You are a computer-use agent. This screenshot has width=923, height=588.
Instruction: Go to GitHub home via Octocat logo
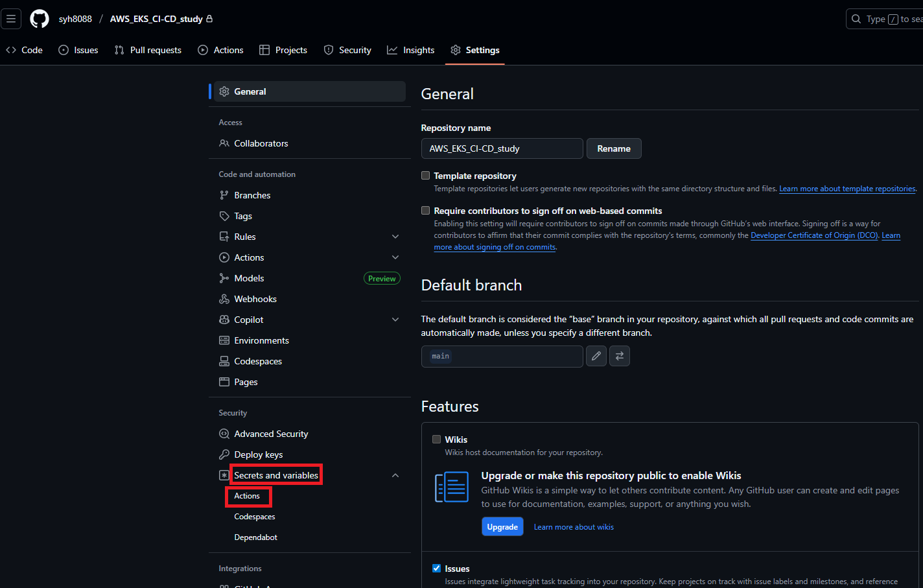(x=40, y=19)
